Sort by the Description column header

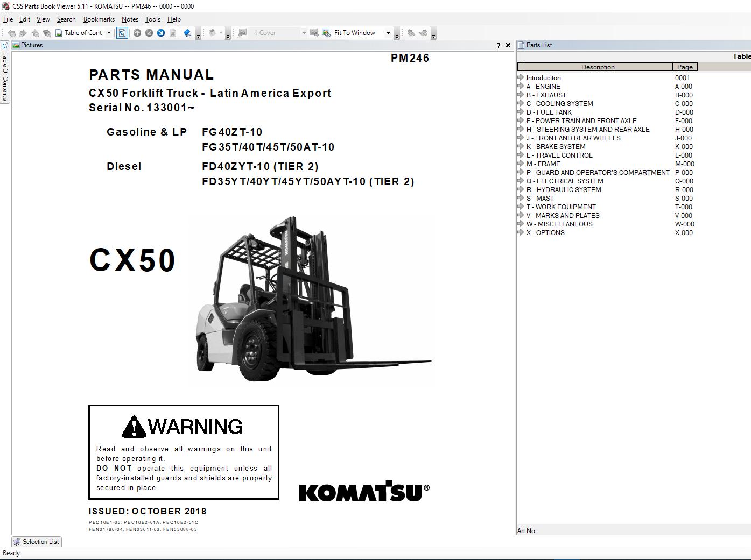pyautogui.click(x=598, y=67)
